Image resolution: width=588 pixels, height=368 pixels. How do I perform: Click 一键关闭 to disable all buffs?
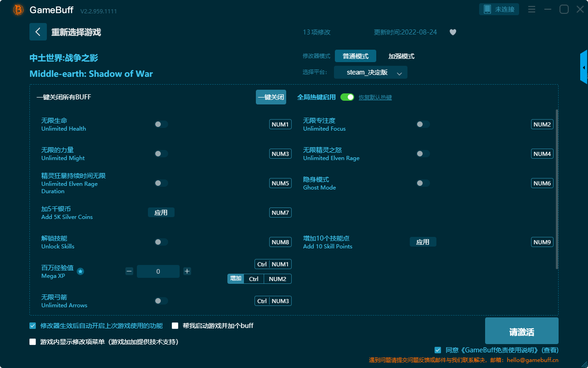coord(271,97)
